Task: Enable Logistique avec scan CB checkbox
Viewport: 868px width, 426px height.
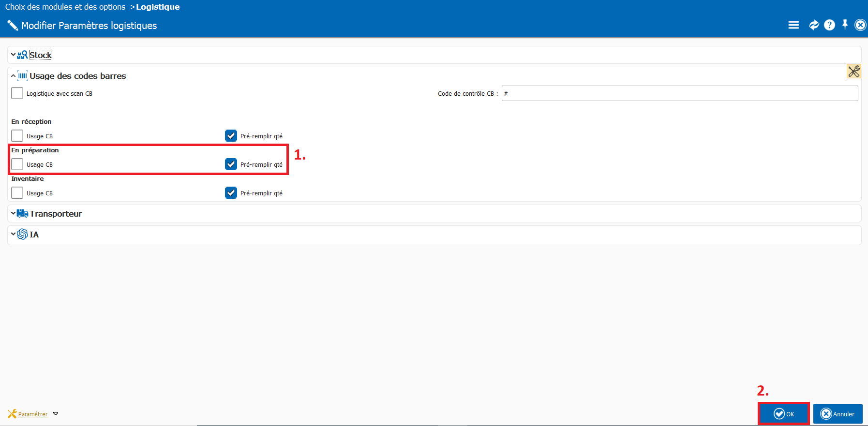Action: click(17, 93)
